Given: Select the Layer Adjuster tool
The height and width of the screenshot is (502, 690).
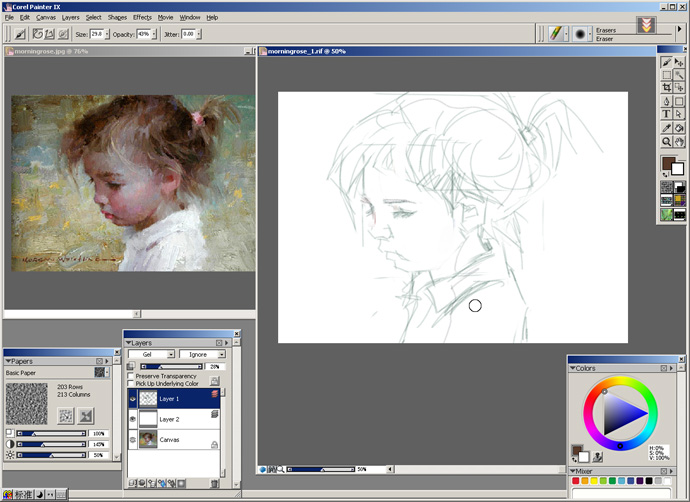Looking at the screenshot, I should coord(679,62).
